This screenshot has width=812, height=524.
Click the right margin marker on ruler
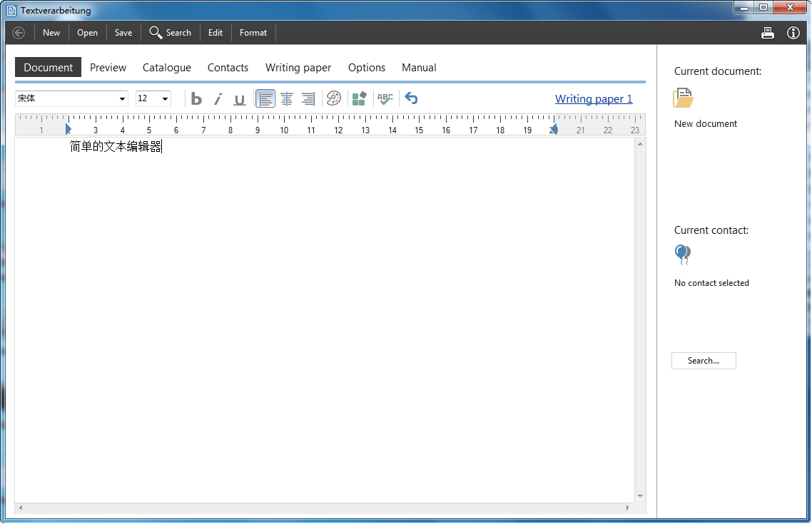tap(554, 129)
